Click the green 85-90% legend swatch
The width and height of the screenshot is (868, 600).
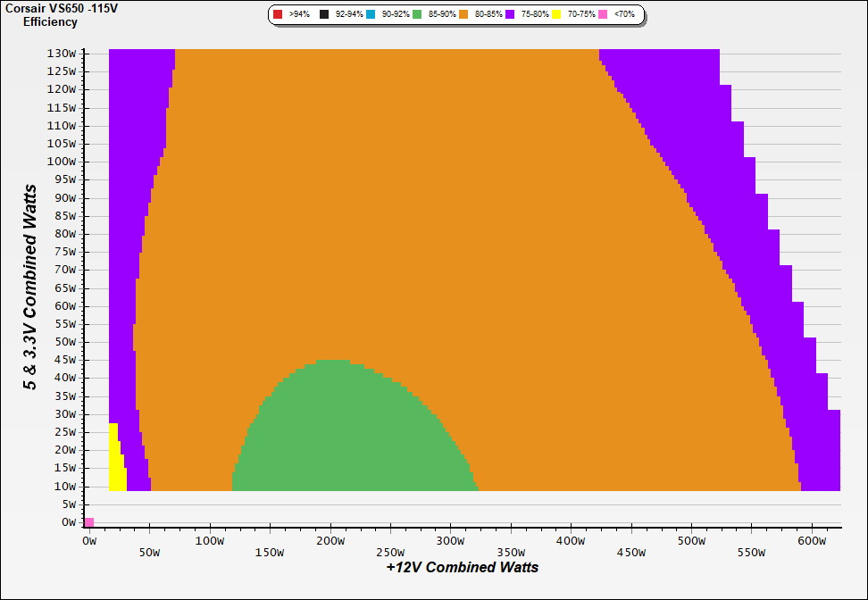coord(417,15)
